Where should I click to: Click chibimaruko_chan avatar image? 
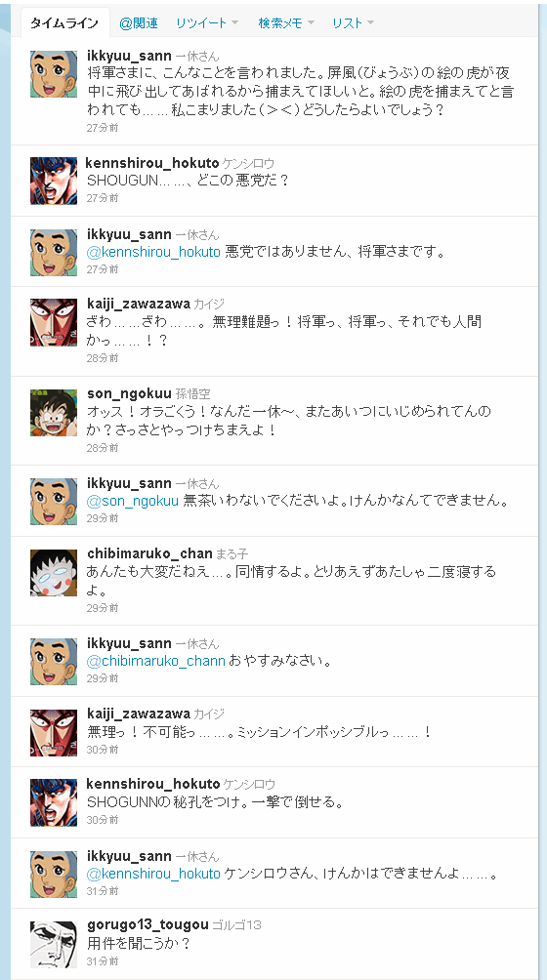coord(54,573)
